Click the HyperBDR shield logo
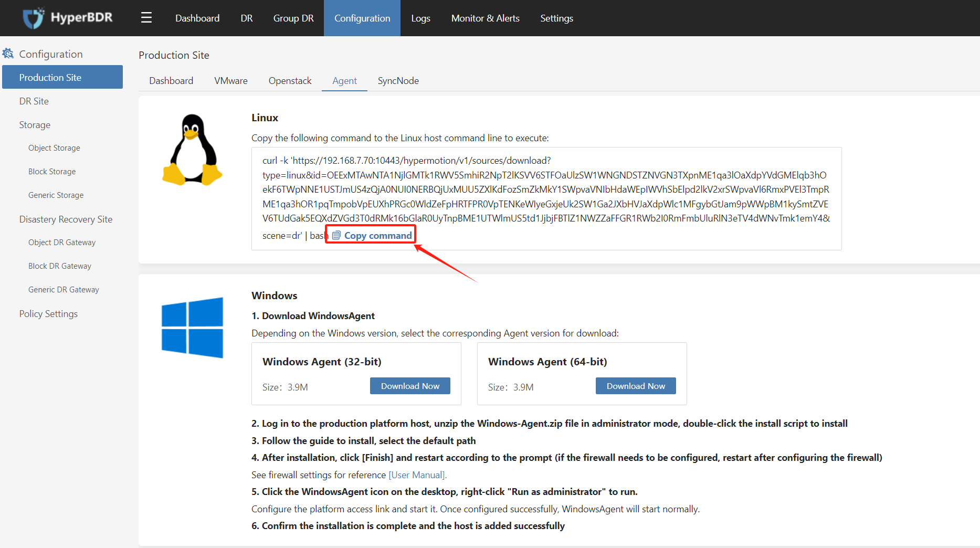The height and width of the screenshot is (548, 980). pyautogui.click(x=33, y=18)
